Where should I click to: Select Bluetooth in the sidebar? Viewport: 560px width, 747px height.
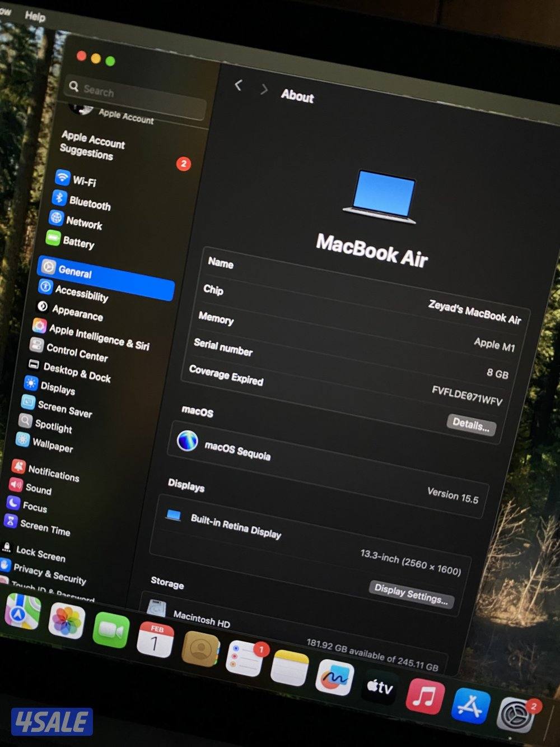[88, 202]
